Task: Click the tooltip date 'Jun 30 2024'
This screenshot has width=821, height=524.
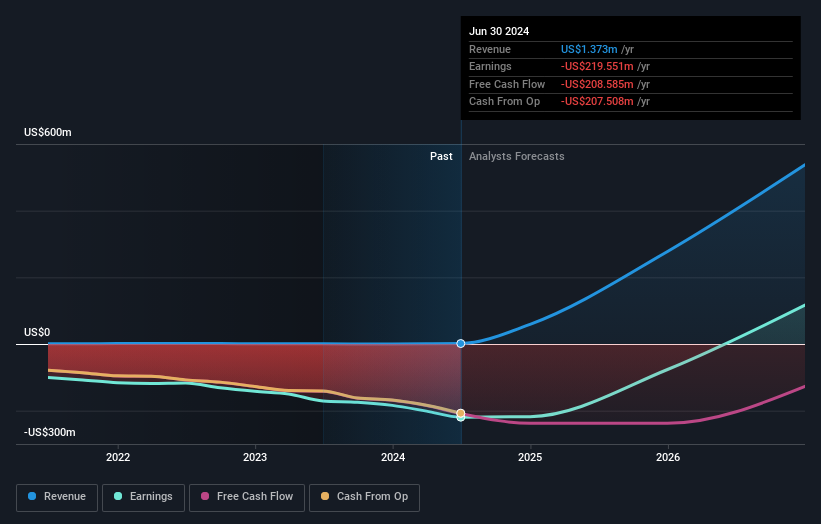Action: (x=499, y=31)
